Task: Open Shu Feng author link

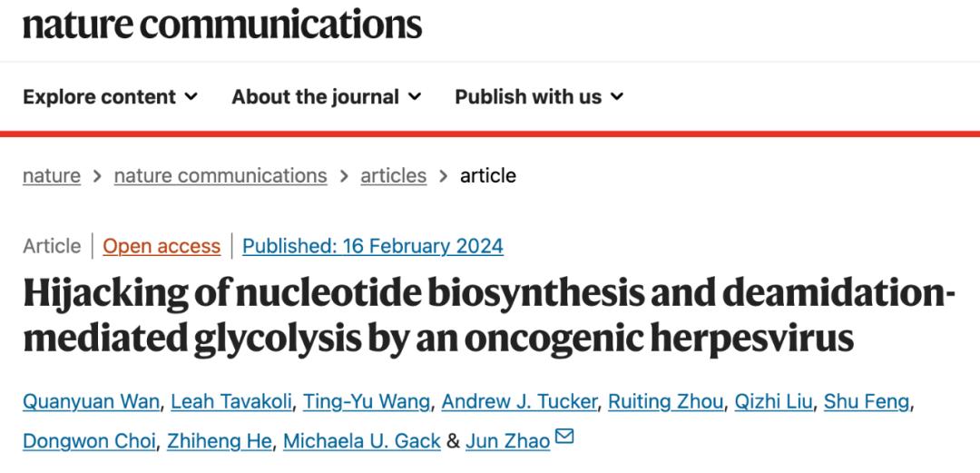Action: 866,400
